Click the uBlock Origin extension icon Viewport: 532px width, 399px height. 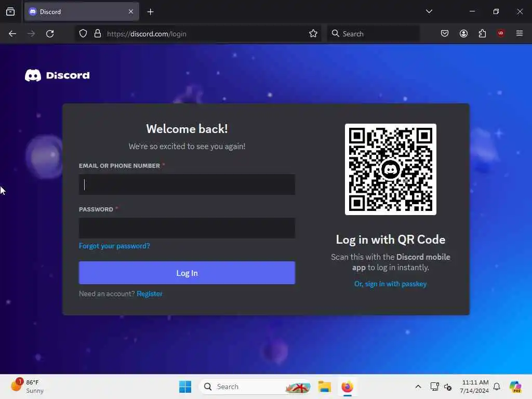coord(501,33)
